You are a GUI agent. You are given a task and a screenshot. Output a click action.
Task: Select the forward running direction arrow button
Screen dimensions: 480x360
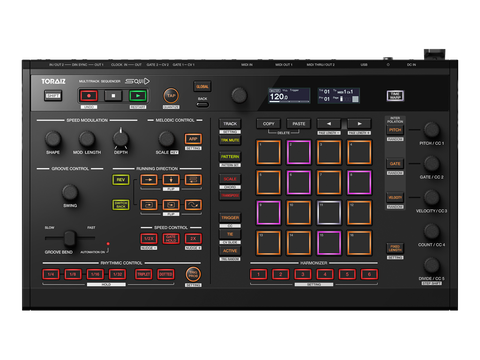149,180
